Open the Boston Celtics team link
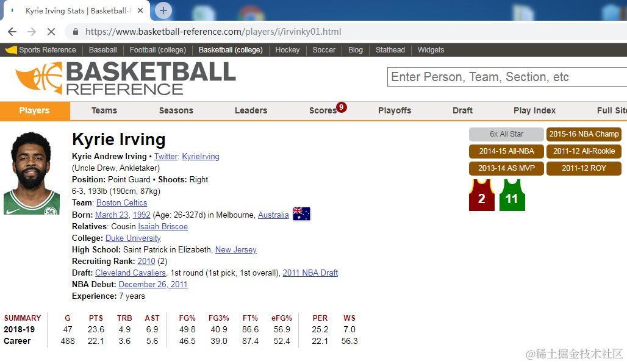Viewport: 627px width, 364px height. 121,202
